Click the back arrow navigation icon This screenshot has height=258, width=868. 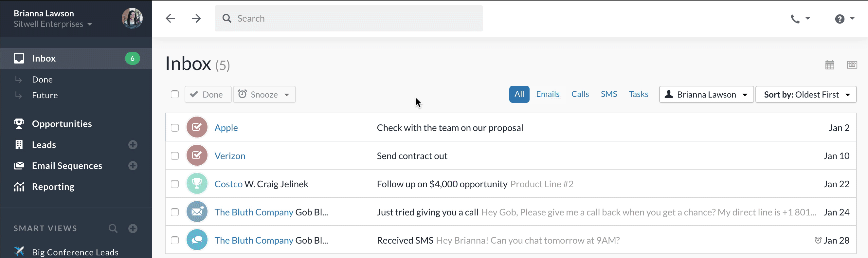[171, 18]
